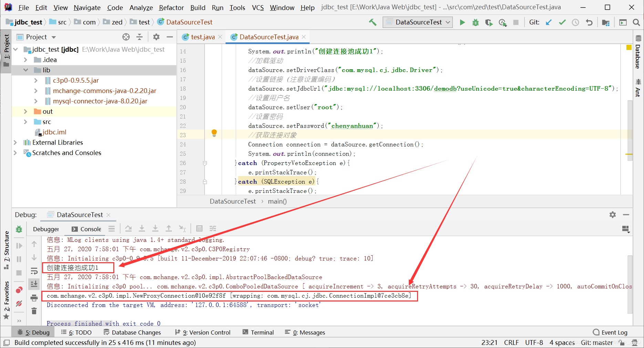Screen dimensions: 644x348
Task: Open Event Log
Action: click(610, 332)
